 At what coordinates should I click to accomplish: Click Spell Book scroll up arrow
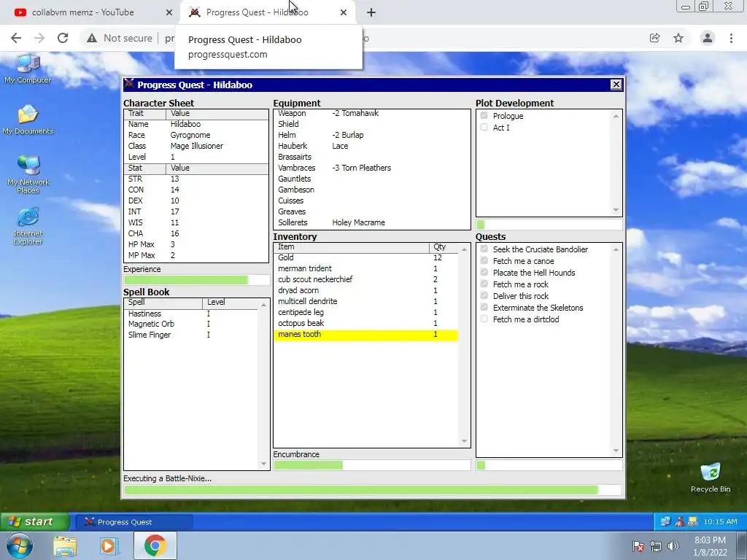tap(263, 305)
